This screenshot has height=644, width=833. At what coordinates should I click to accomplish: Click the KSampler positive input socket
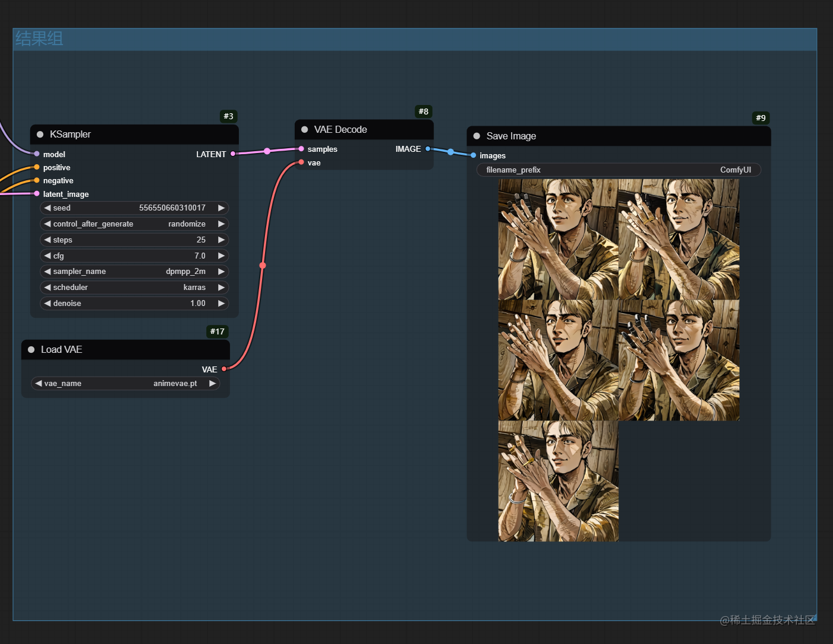click(x=37, y=167)
